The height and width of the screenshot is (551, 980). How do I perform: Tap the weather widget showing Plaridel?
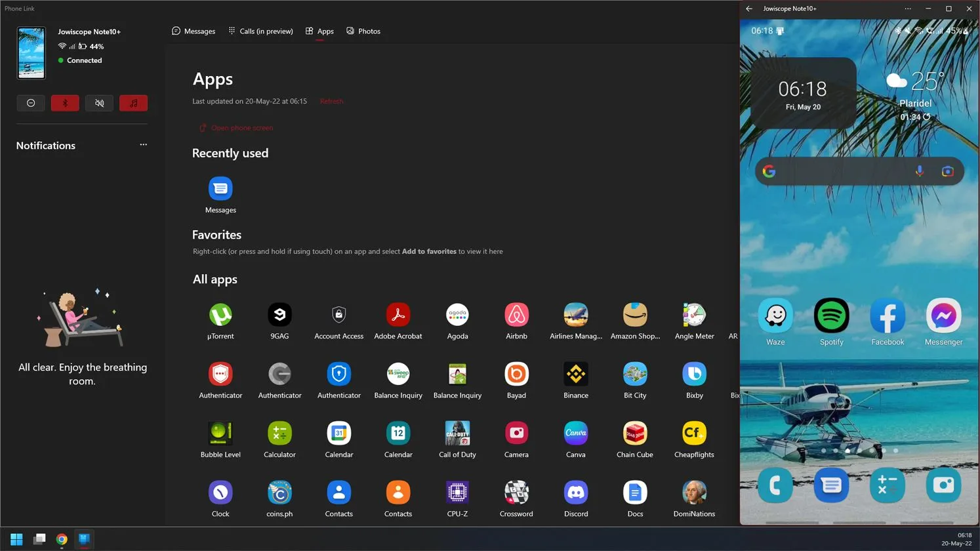915,97
